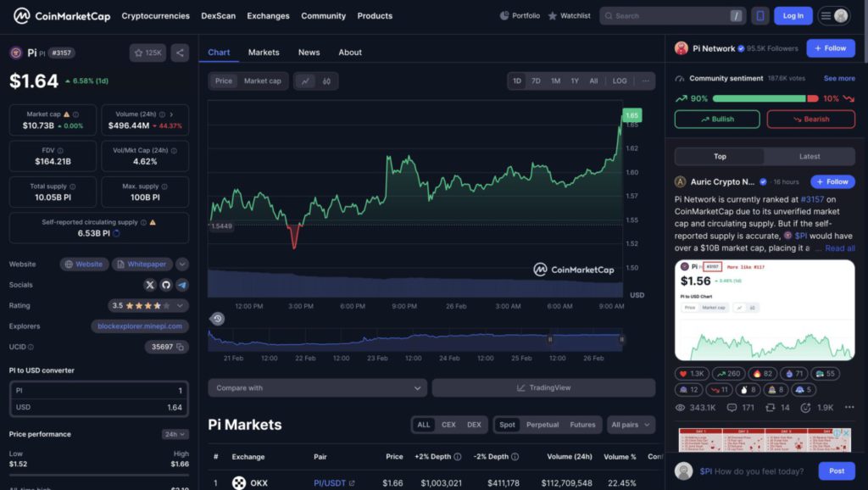Click the Follow button for Pi Network
The image size is (868, 490).
tap(831, 47)
